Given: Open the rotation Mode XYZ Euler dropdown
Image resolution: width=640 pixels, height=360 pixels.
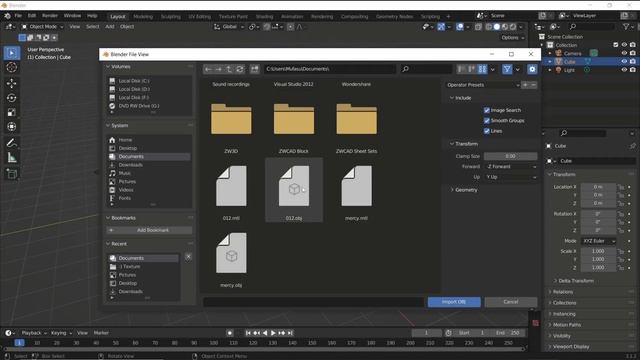Looking at the screenshot, I should tap(599, 241).
